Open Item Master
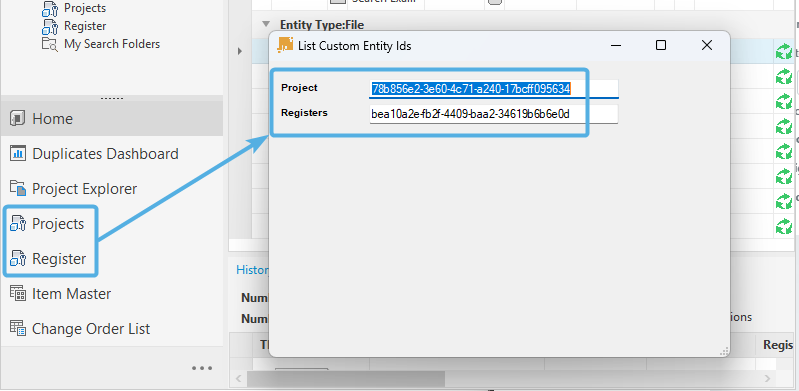 coord(71,294)
